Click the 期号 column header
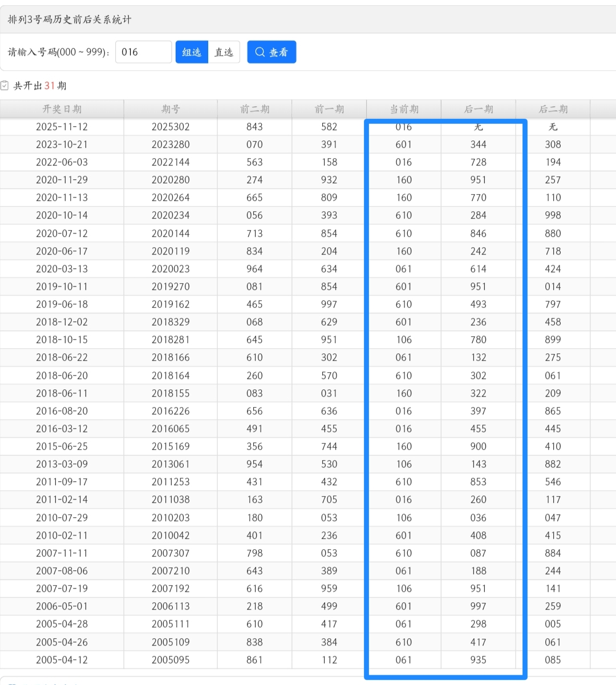The height and width of the screenshot is (685, 616). (x=171, y=109)
